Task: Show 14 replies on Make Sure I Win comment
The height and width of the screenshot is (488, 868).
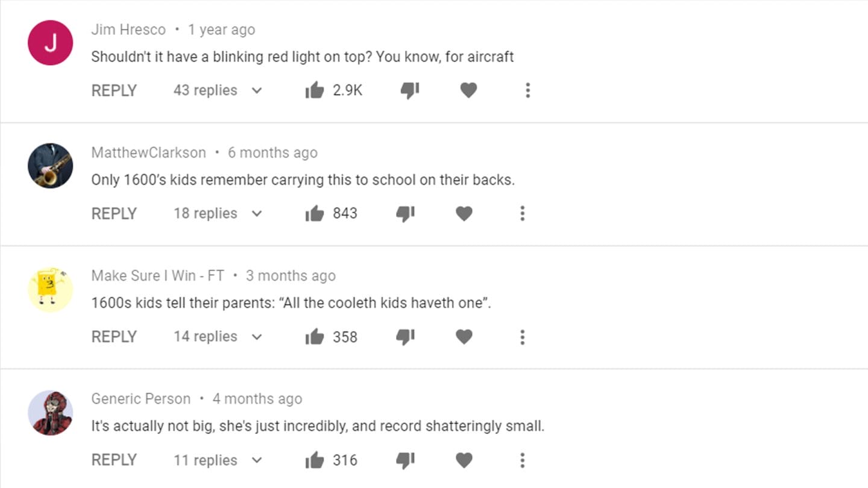Action: coord(218,337)
